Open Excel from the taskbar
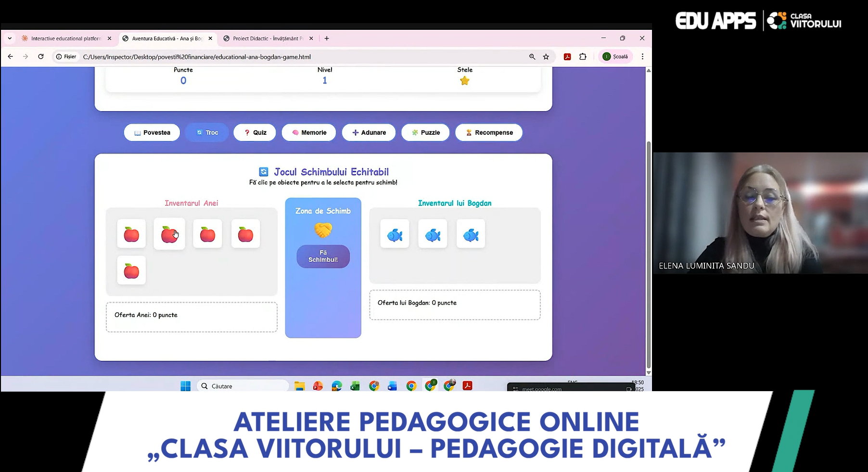 (355, 386)
